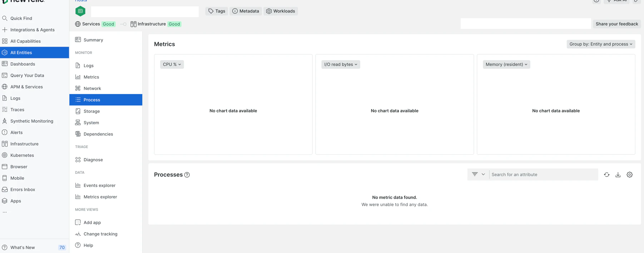Open Quick Find search
The width and height of the screenshot is (644, 253).
click(x=34, y=18)
